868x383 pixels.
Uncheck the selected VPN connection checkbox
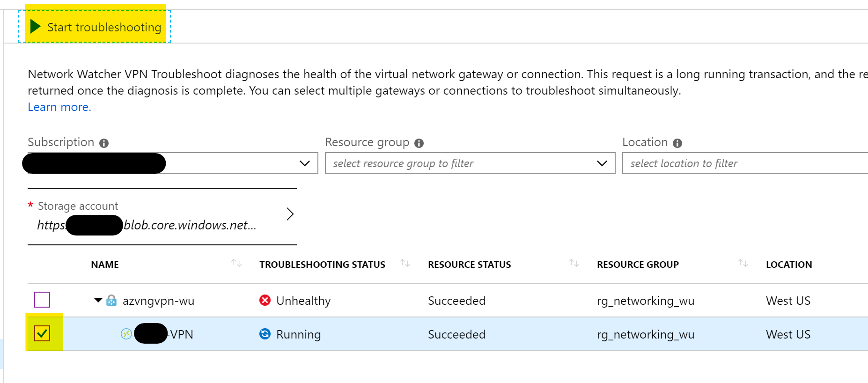click(x=42, y=333)
